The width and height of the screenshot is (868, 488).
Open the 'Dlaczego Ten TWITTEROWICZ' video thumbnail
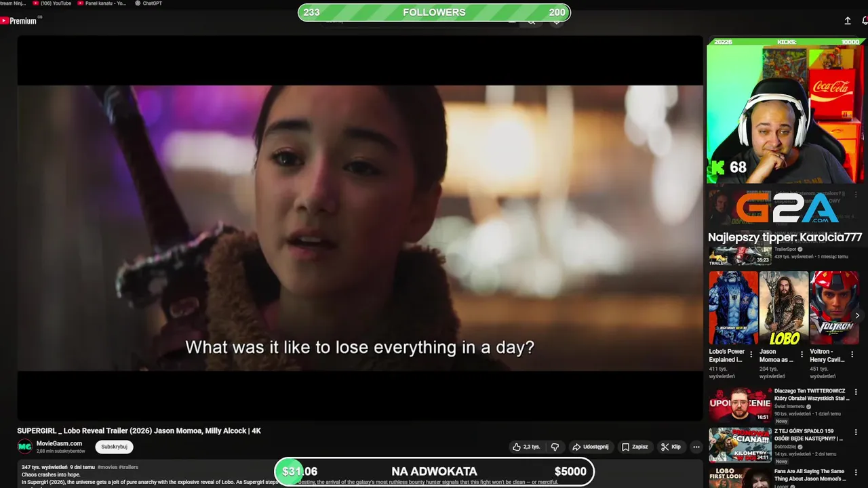tap(740, 405)
